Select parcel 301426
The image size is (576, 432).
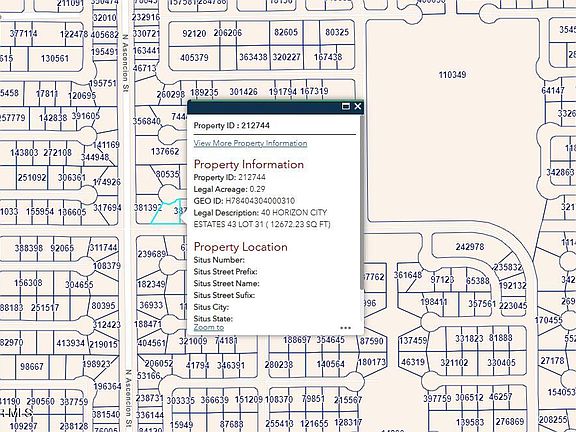click(x=243, y=92)
